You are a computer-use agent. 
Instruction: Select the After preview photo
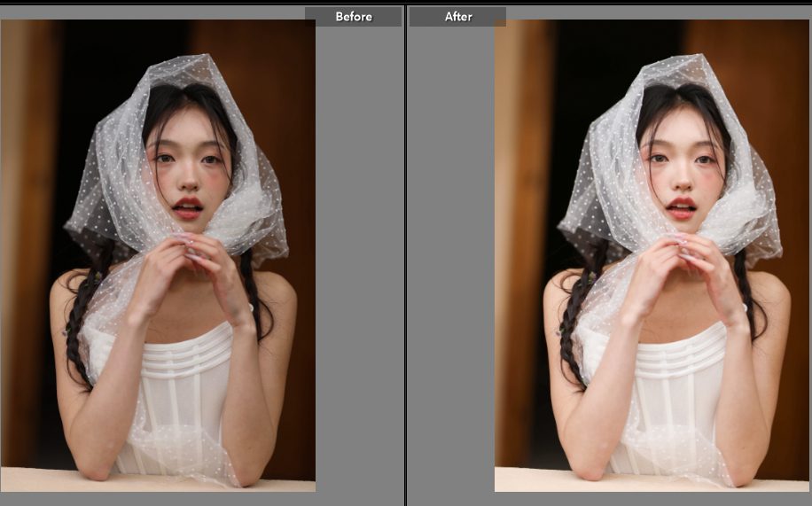pyautogui.click(x=652, y=256)
